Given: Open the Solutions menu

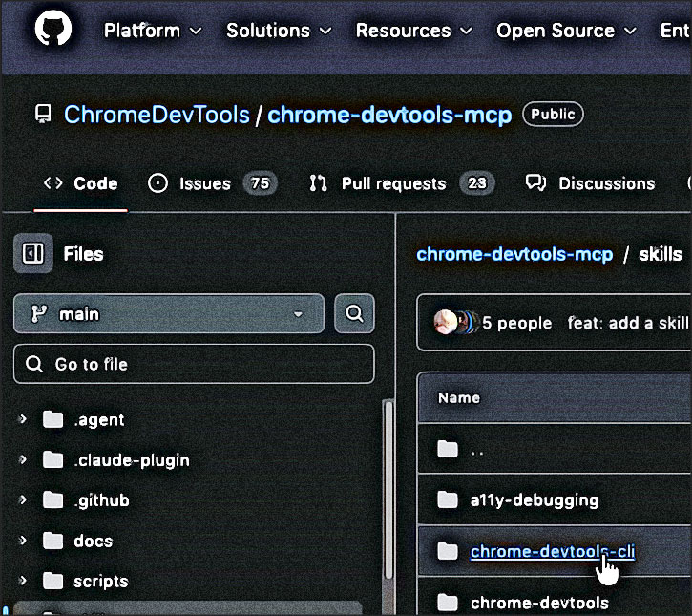Looking at the screenshot, I should pyautogui.click(x=279, y=31).
